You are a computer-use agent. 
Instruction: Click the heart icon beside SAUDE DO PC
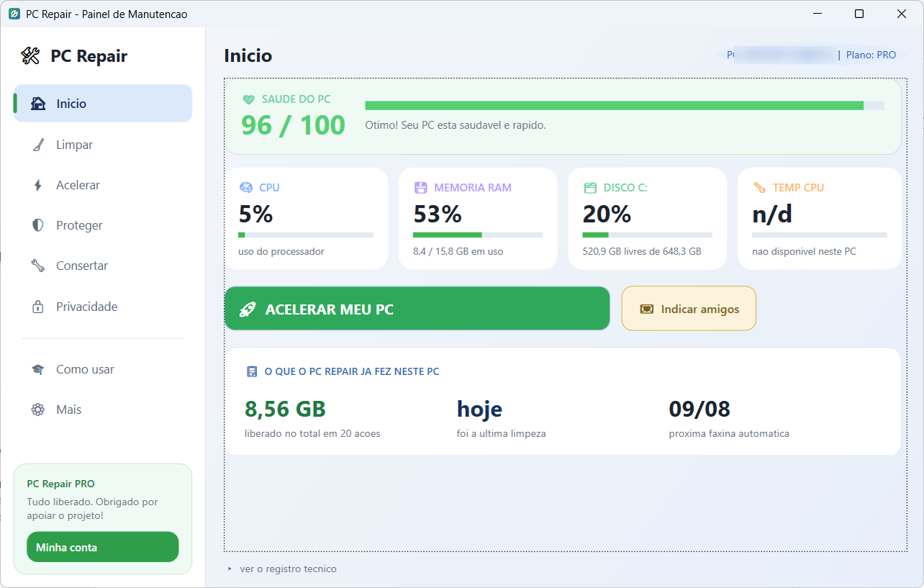point(248,99)
